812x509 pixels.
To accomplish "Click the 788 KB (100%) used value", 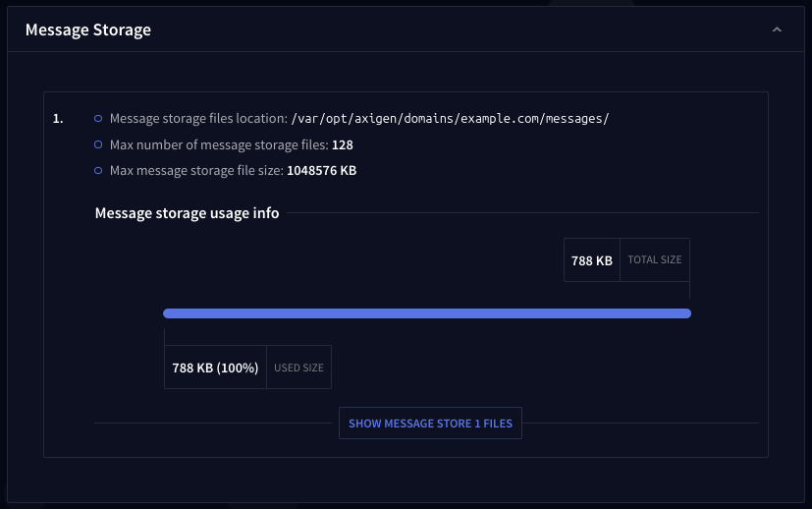I will pos(215,368).
